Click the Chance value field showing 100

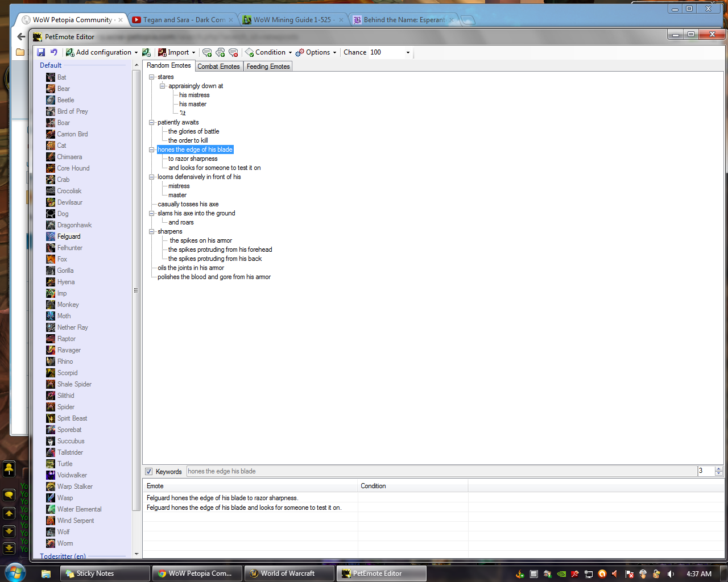(x=386, y=52)
